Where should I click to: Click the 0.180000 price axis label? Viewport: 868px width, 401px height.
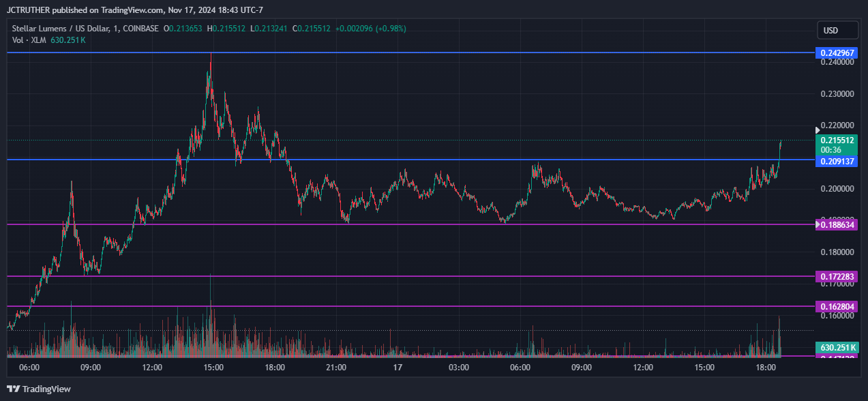(x=836, y=252)
